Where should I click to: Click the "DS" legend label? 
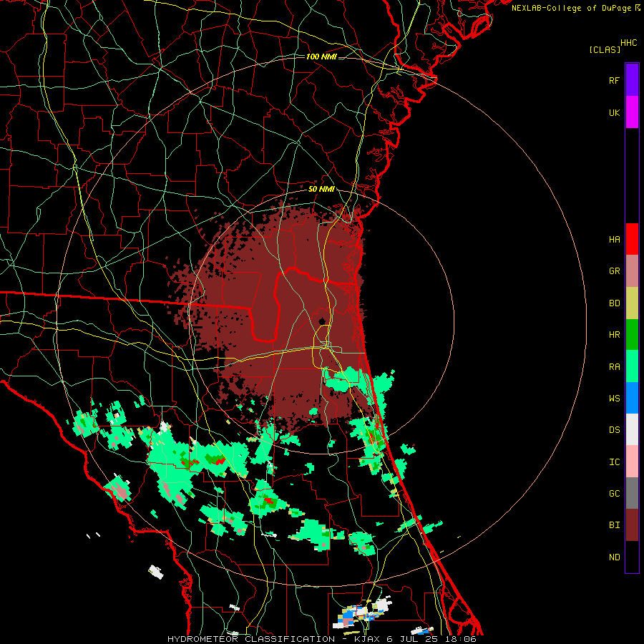pyautogui.click(x=614, y=429)
